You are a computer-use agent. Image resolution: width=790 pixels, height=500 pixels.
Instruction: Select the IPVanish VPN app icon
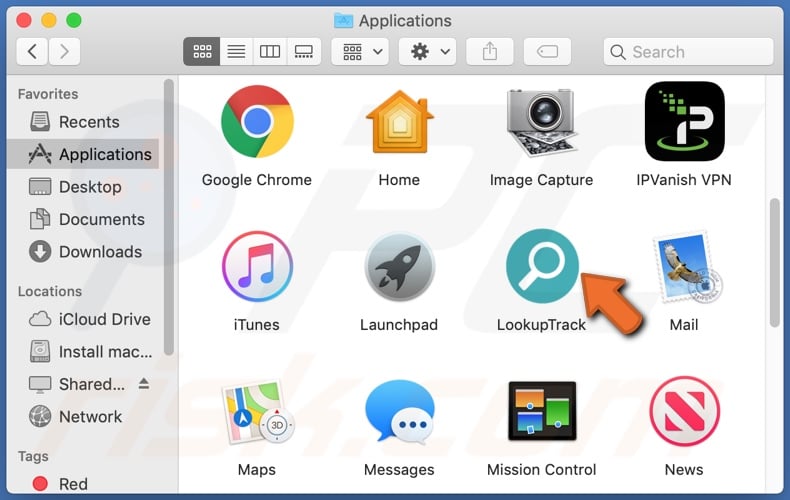coord(684,121)
